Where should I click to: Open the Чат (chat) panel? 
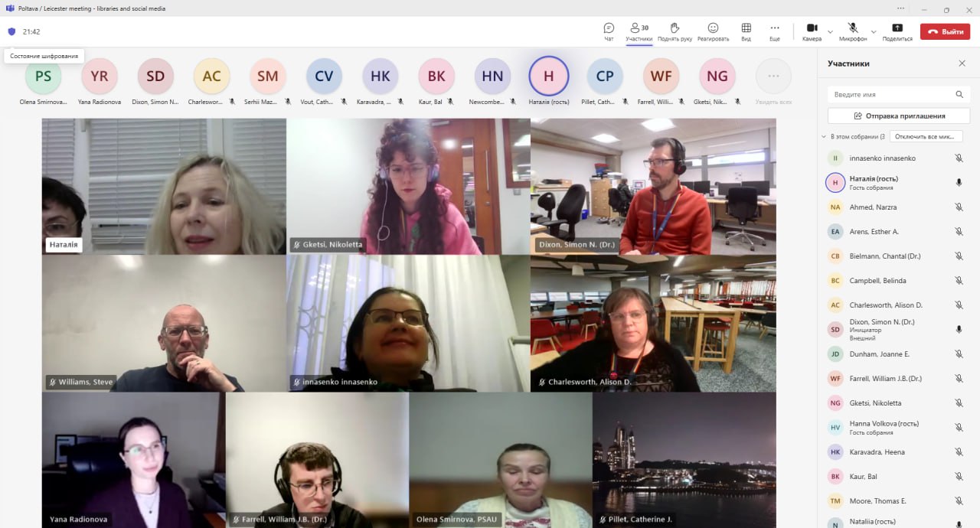point(609,31)
